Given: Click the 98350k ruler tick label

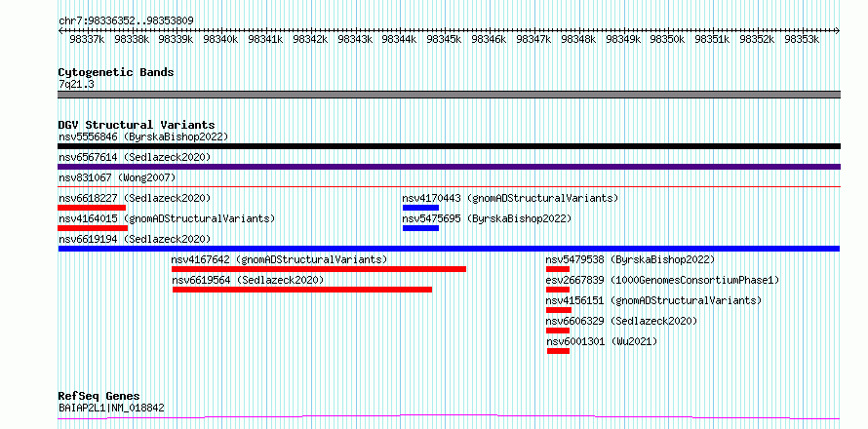Looking at the screenshot, I should (668, 39).
